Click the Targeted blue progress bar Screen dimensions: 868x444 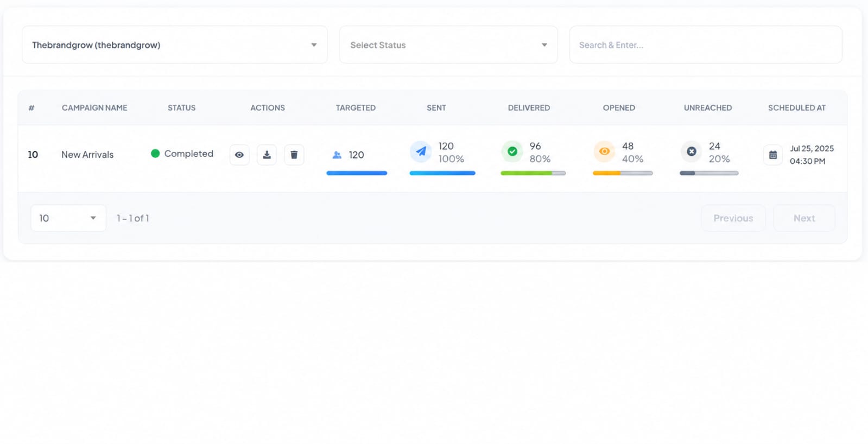pyautogui.click(x=357, y=173)
